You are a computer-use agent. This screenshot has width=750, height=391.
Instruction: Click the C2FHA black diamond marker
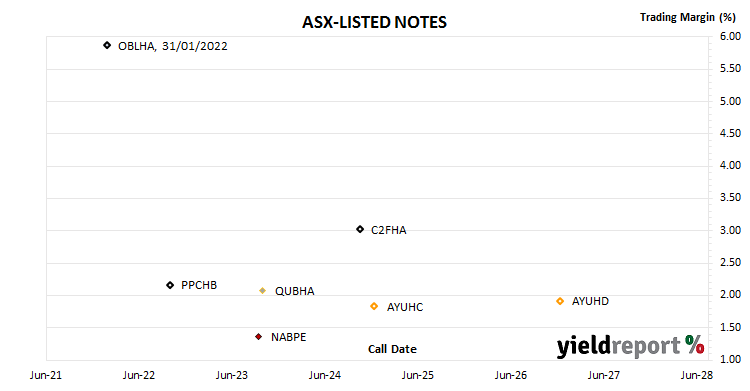click(x=360, y=230)
